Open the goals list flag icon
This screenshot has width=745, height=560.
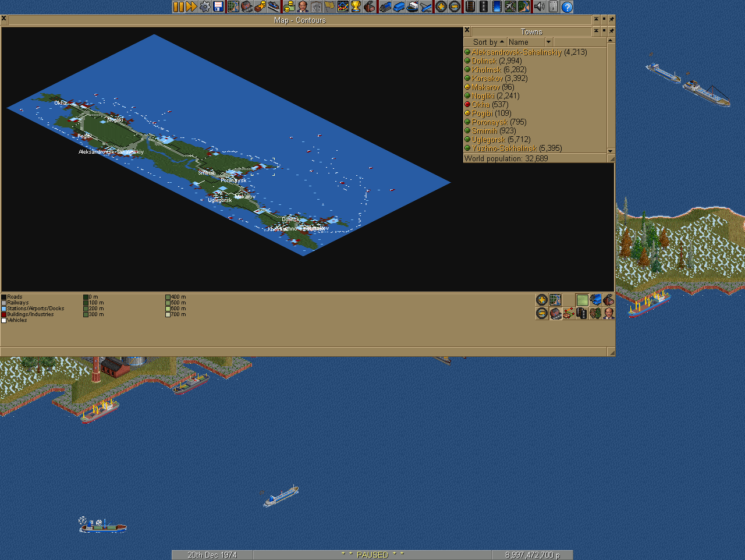(x=329, y=6)
